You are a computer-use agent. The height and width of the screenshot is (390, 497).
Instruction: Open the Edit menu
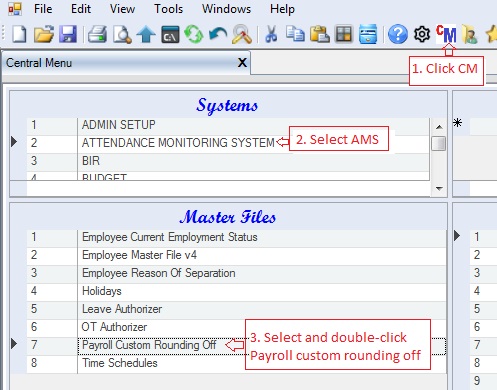click(81, 9)
